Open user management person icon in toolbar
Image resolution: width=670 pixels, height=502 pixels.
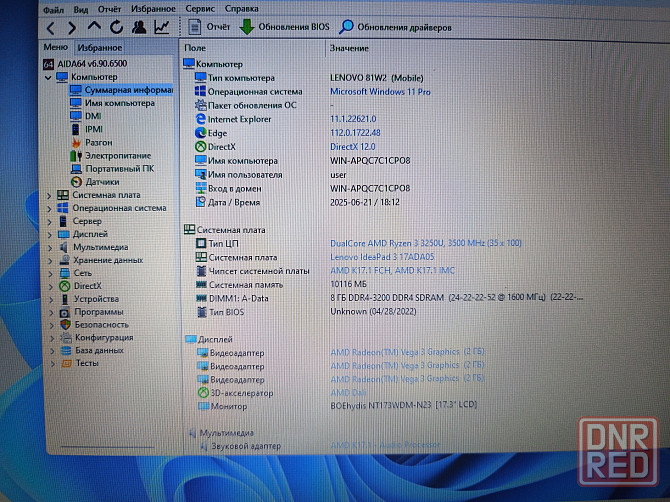click(x=139, y=27)
